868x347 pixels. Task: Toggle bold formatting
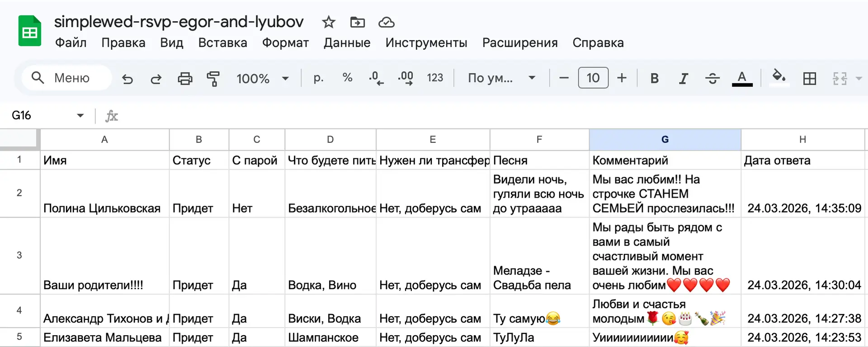654,79
